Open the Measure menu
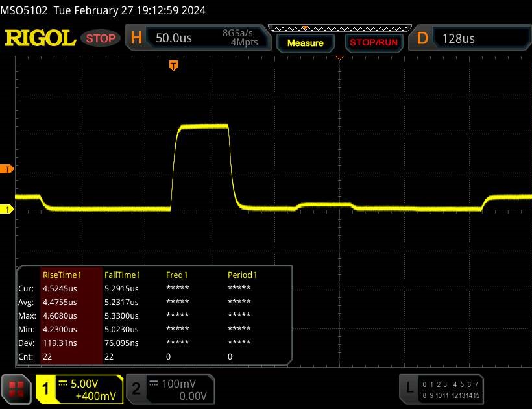532x409 pixels. coord(305,43)
